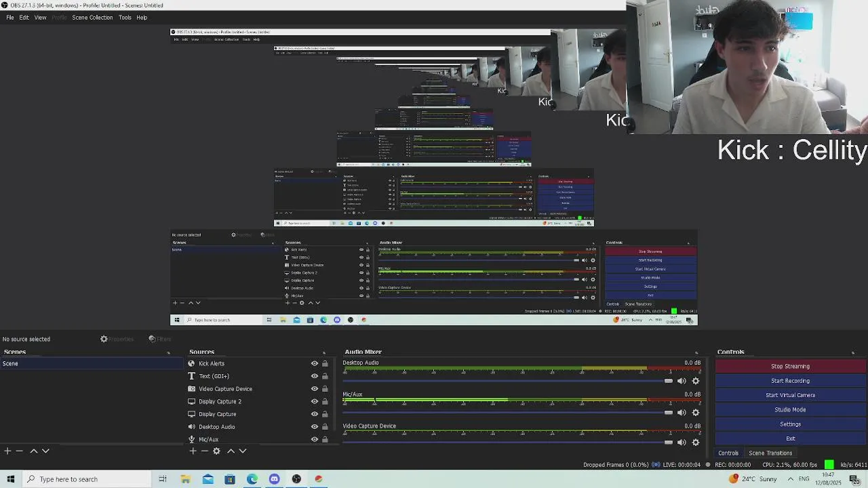Move source up in Sources panel
868x488 pixels.
[231, 451]
